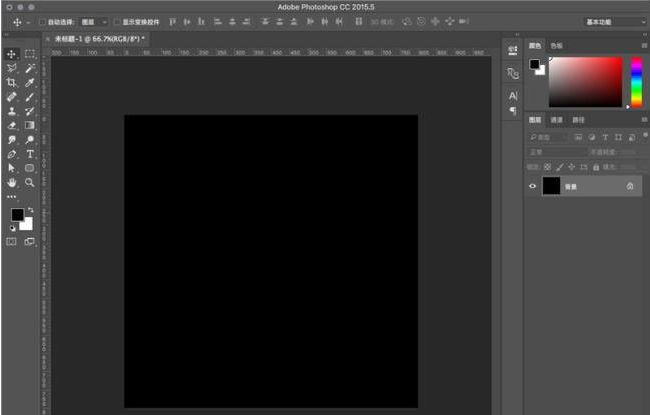Select the Pen tool
The height and width of the screenshot is (415, 650).
(x=12, y=155)
